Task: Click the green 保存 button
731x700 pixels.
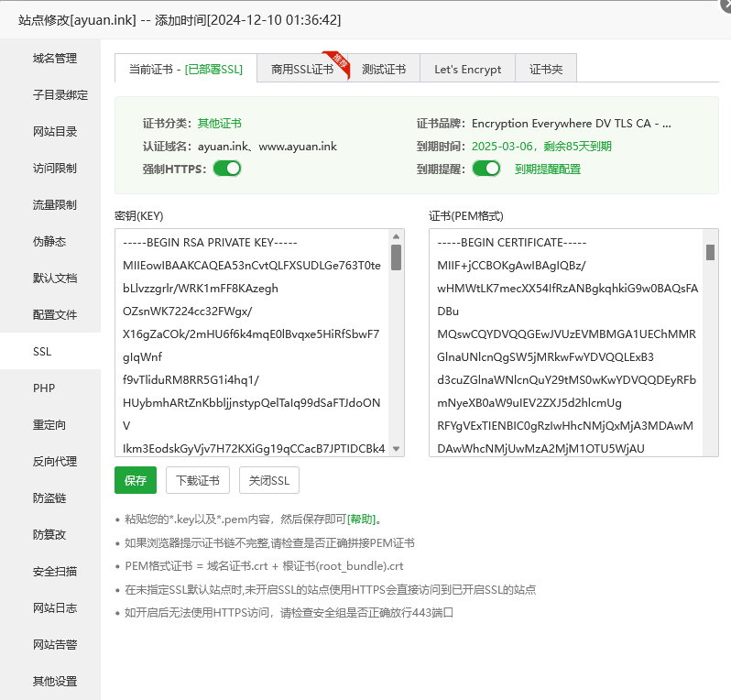Action: pos(136,480)
